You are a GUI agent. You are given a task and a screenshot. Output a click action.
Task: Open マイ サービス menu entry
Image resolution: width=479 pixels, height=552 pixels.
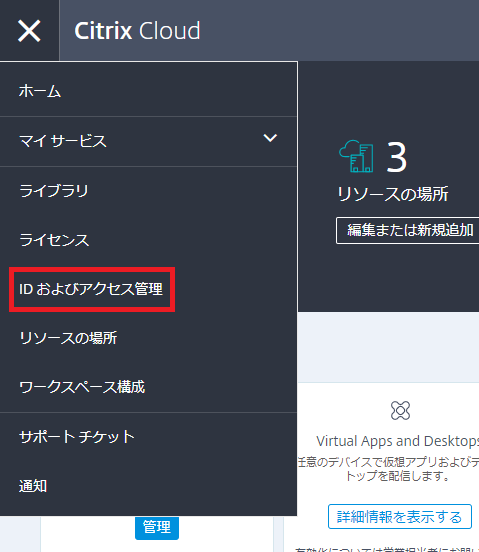[149, 141]
